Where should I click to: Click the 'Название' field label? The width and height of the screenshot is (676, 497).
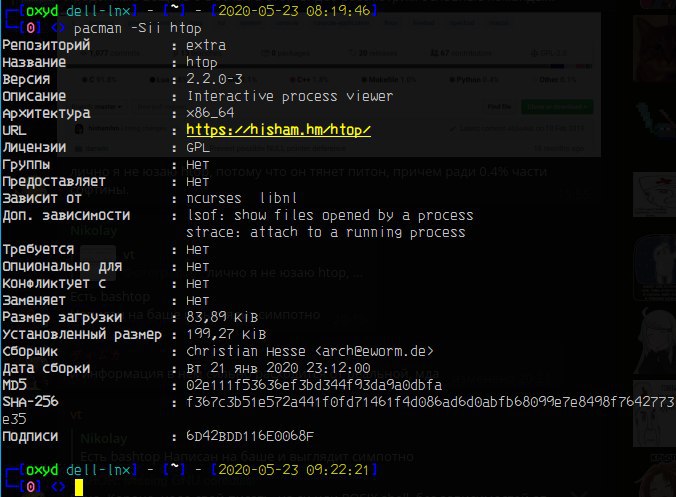(34, 62)
